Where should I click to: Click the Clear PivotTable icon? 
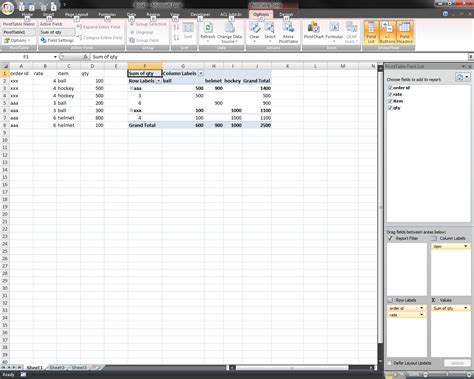tap(254, 28)
